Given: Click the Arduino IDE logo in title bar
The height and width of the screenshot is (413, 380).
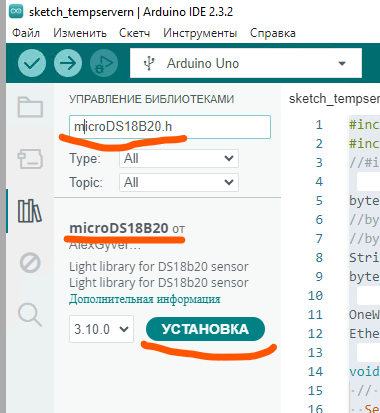Looking at the screenshot, I should click(x=16, y=11).
